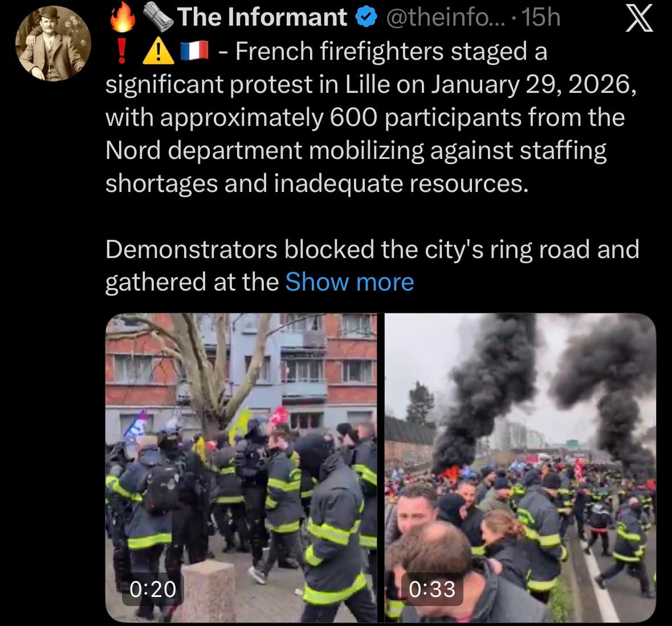Click the X logo icon
This screenshot has width=672, height=626.
click(x=639, y=19)
